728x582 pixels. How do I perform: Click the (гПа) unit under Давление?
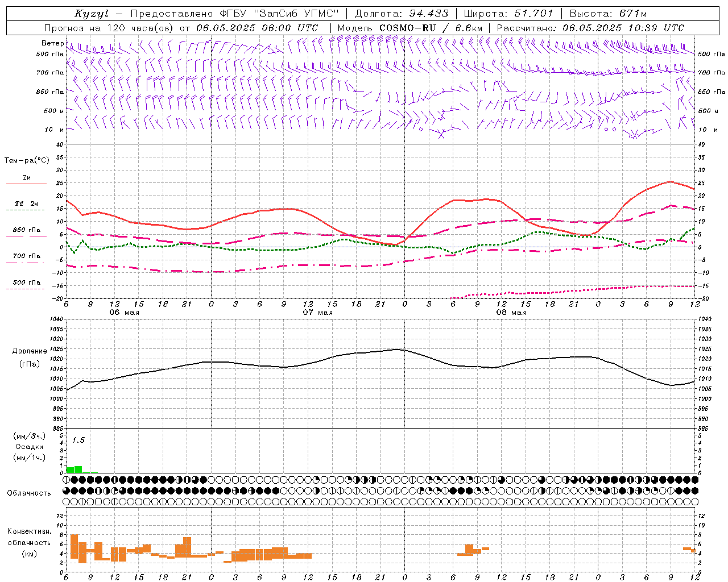pyautogui.click(x=30, y=364)
